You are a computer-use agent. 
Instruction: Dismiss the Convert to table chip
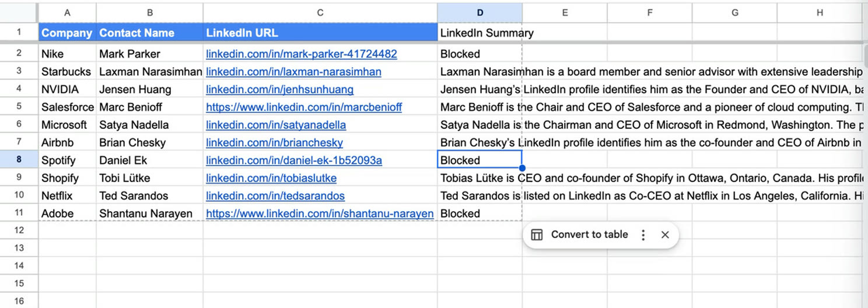click(x=665, y=235)
